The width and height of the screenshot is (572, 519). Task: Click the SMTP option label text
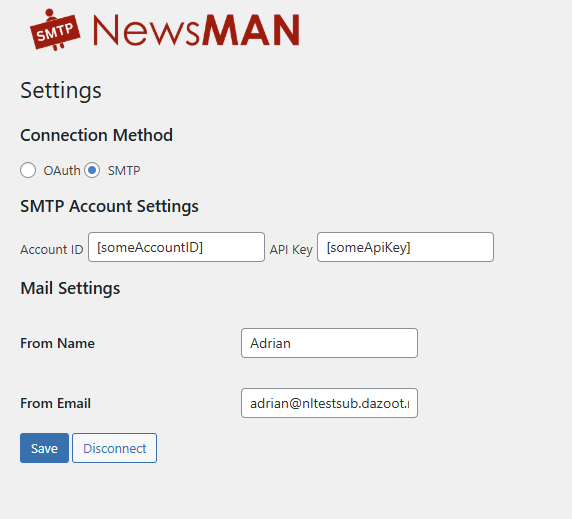point(124,170)
